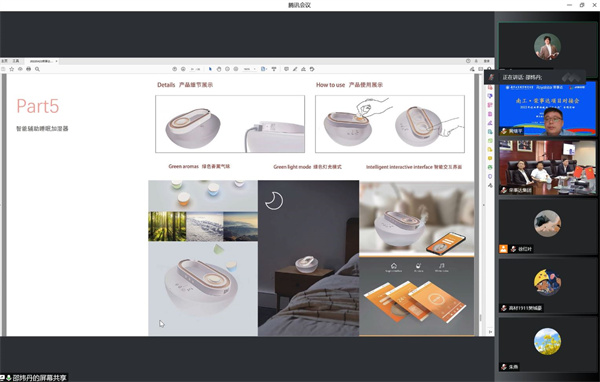The width and height of the screenshot is (600, 382).
Task: Click the bookmark star icon in PDF toolbar
Action: coord(11,69)
